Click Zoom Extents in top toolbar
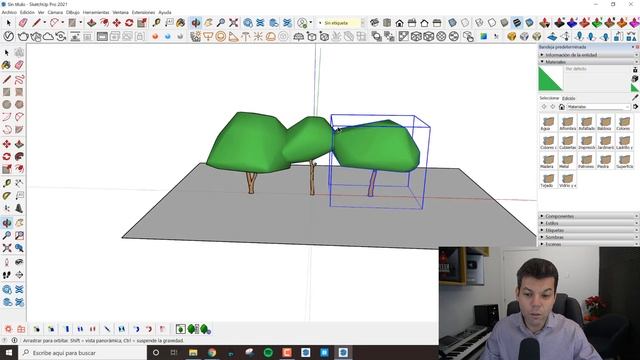The height and width of the screenshot is (360, 640). [233, 23]
